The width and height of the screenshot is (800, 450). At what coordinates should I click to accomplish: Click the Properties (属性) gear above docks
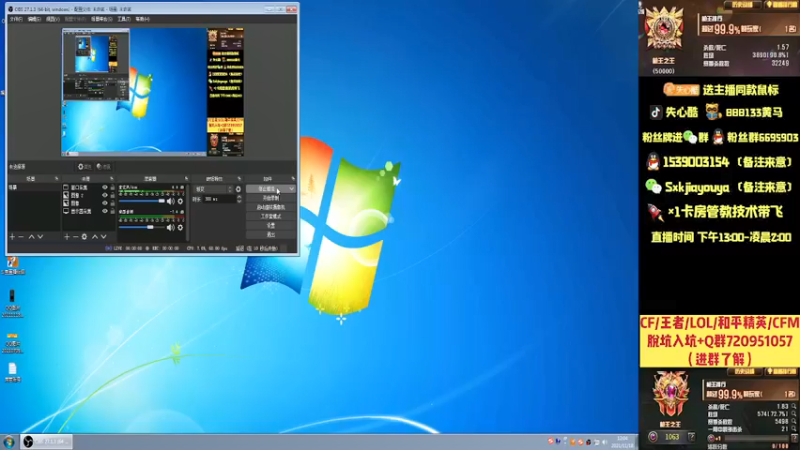point(84,167)
